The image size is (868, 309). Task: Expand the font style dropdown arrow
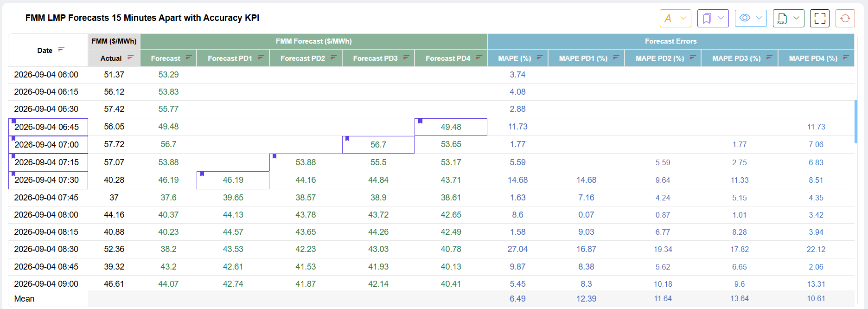coord(683,18)
